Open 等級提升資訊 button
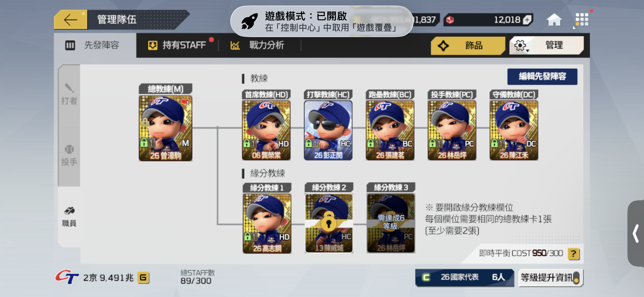The width and height of the screenshot is (644, 297). [550, 277]
